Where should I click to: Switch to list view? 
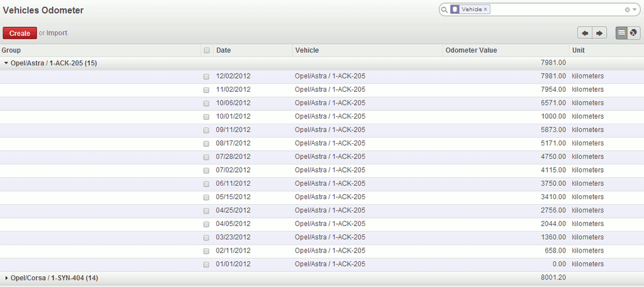click(x=621, y=33)
